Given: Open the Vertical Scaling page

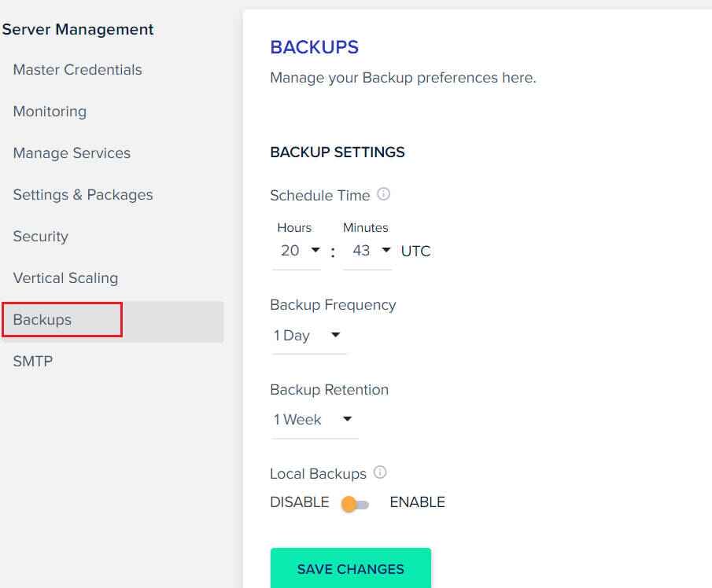Looking at the screenshot, I should [66, 278].
